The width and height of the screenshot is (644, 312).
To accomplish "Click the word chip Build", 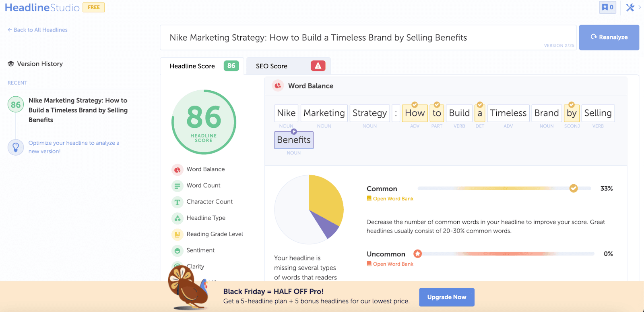I will [x=459, y=113].
